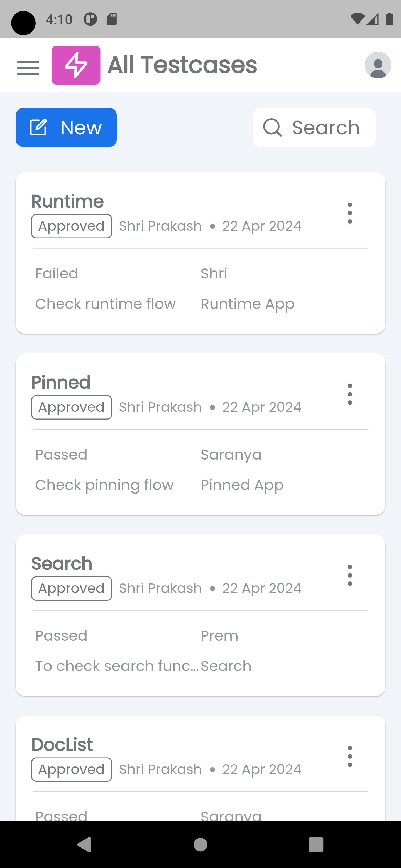
Task: Select the Search testcase card title
Action: tap(62, 564)
